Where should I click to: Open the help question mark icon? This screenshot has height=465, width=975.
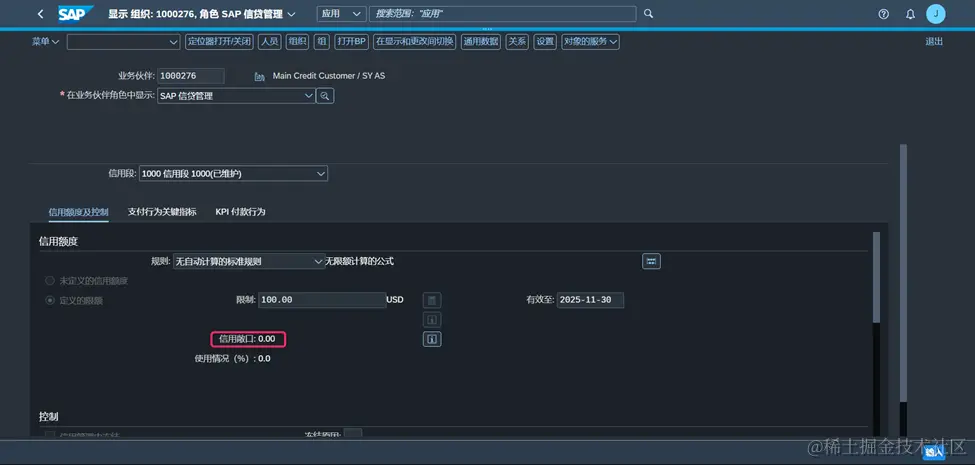pos(884,14)
